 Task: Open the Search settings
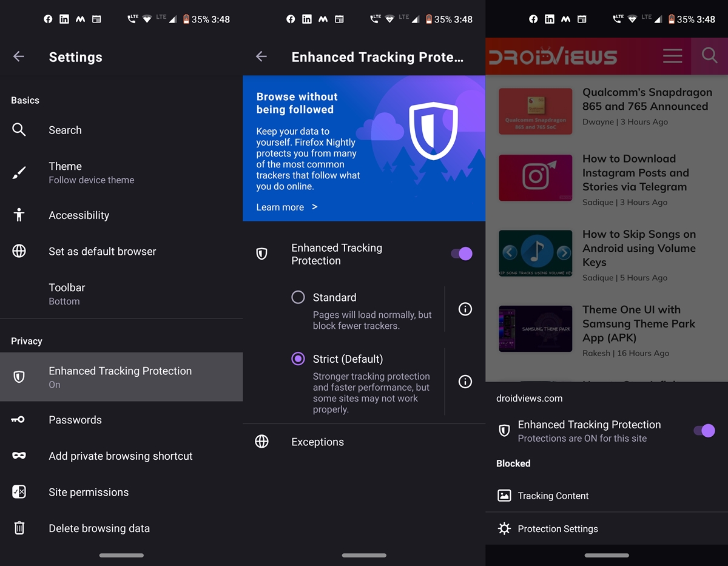(x=121, y=130)
